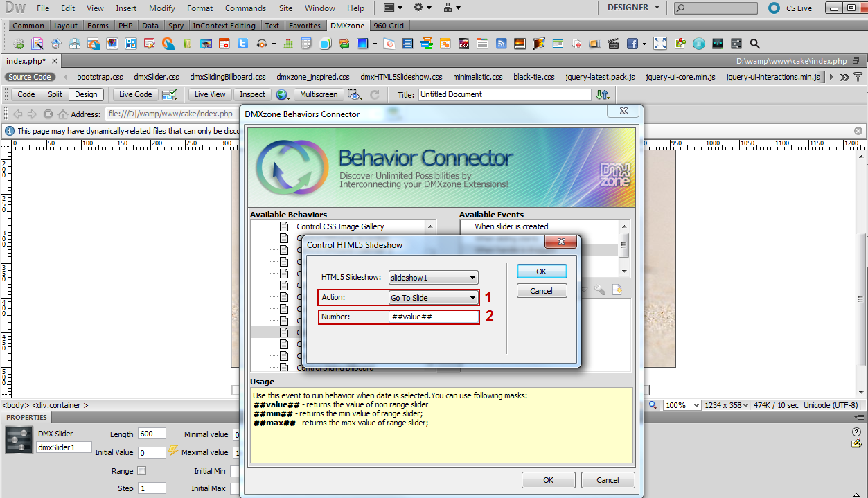Click the Twitter bird icon in DMXzone toolbar
This screenshot has height=498, width=868.
[x=242, y=43]
